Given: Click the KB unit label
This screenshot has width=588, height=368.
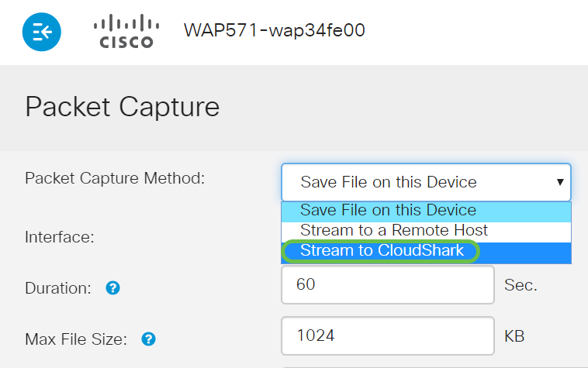Looking at the screenshot, I should pos(515,336).
